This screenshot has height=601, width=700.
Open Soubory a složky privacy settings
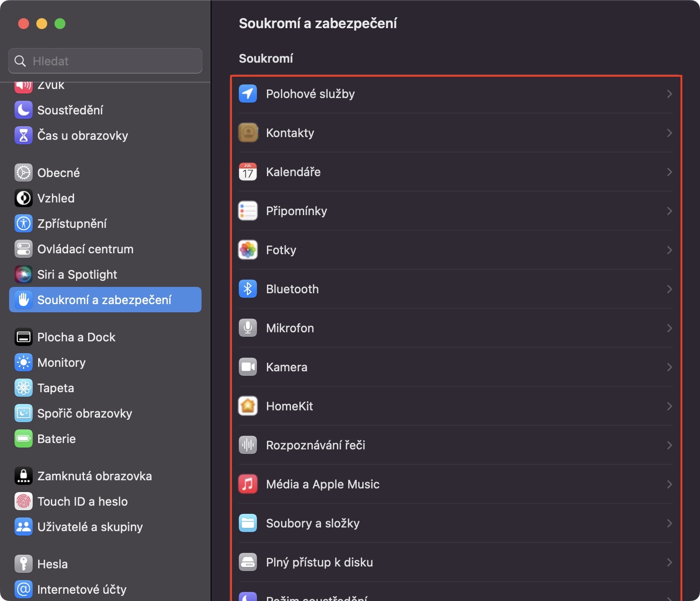click(313, 523)
